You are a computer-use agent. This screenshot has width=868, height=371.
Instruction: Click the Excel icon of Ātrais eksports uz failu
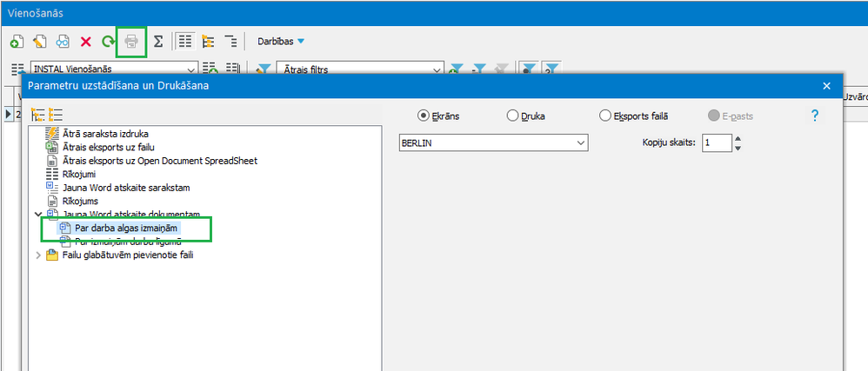tap(51, 147)
